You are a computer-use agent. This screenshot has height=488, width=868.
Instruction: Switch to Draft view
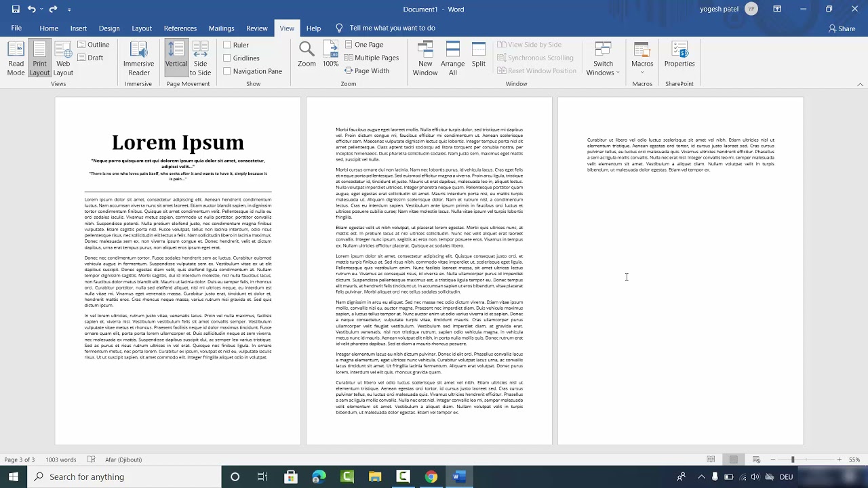pyautogui.click(x=90, y=58)
